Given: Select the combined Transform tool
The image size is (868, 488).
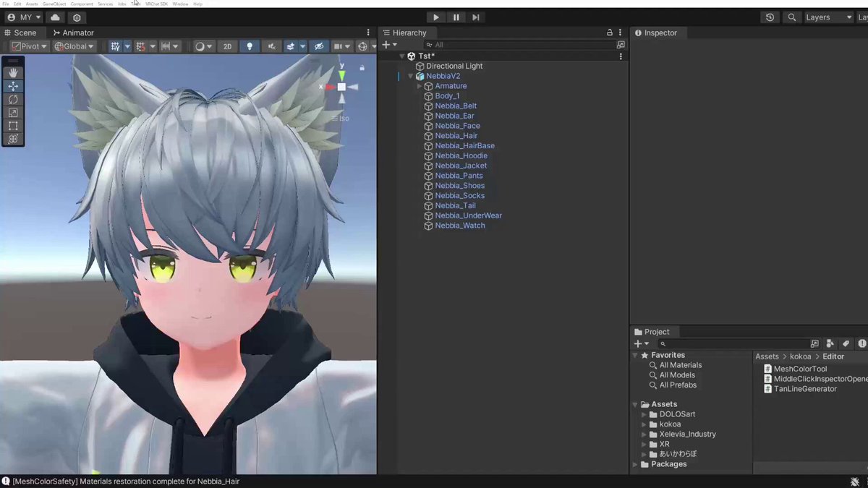Looking at the screenshot, I should (x=13, y=139).
